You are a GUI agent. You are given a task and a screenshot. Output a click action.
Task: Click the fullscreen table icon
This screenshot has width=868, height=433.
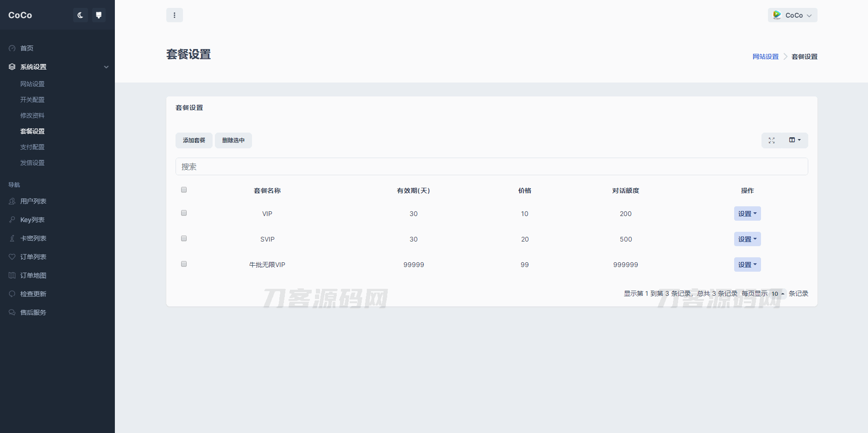point(772,140)
